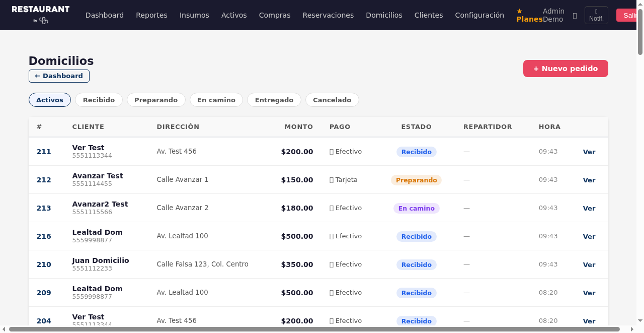Open the Reportes menu item
This screenshot has width=644, height=333.
151,15
